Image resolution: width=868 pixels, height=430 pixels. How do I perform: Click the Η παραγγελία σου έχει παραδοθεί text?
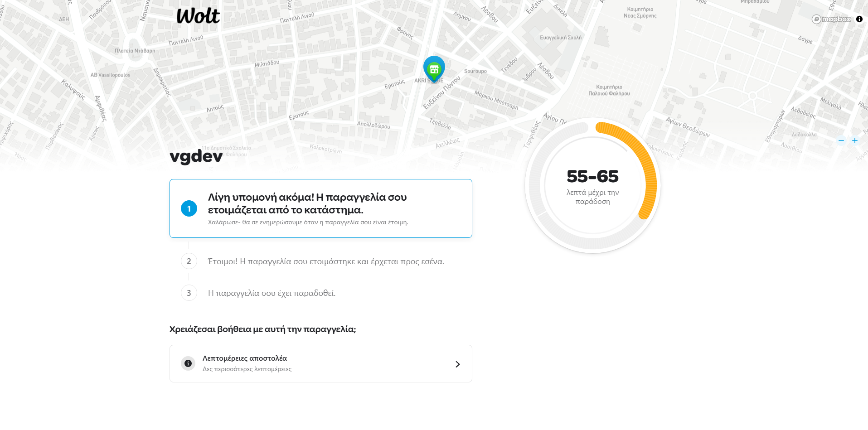[272, 293]
